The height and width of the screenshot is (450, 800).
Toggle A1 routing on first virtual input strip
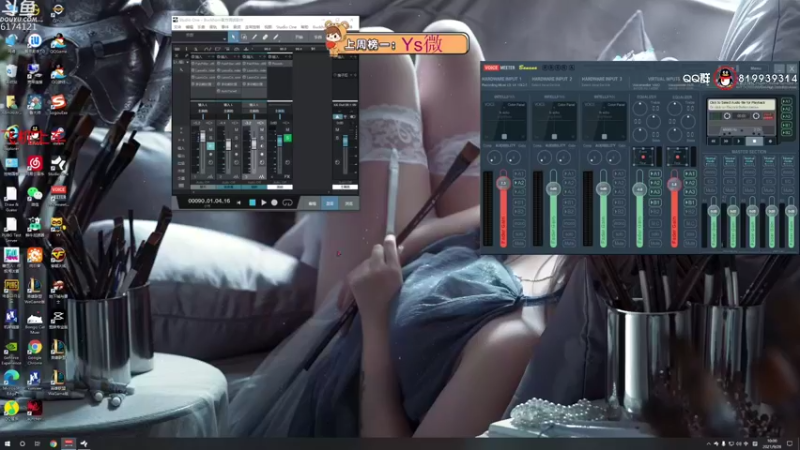tap(655, 173)
